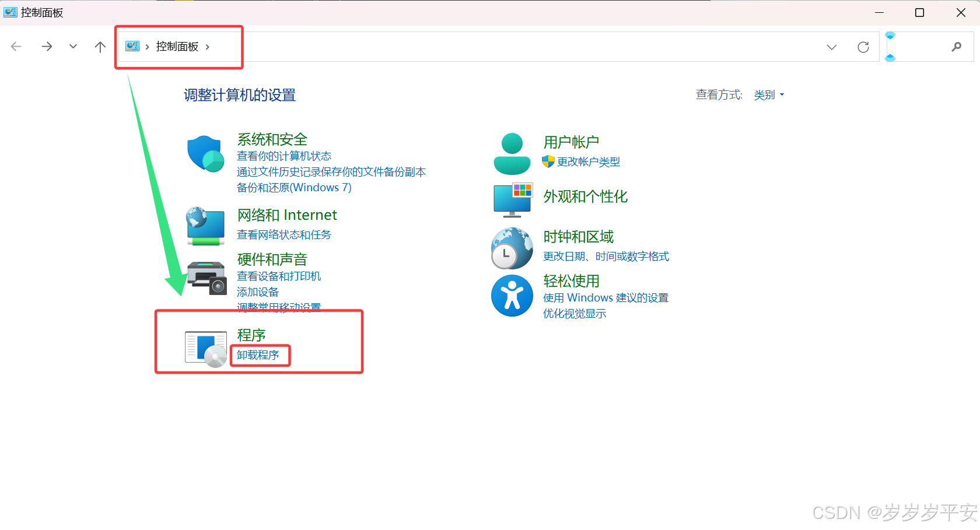Click the 查看方式 label
The image size is (980, 530).
[x=719, y=94]
